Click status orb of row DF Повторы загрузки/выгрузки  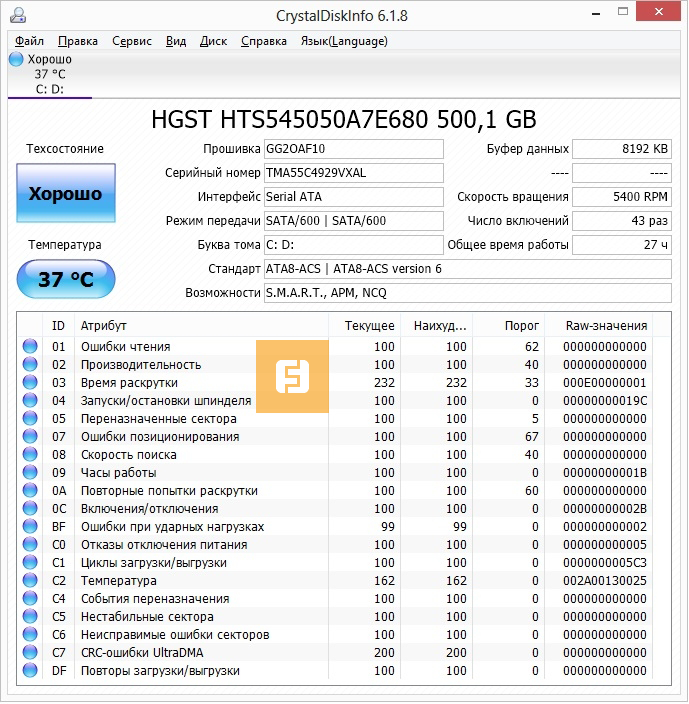pyautogui.click(x=30, y=670)
